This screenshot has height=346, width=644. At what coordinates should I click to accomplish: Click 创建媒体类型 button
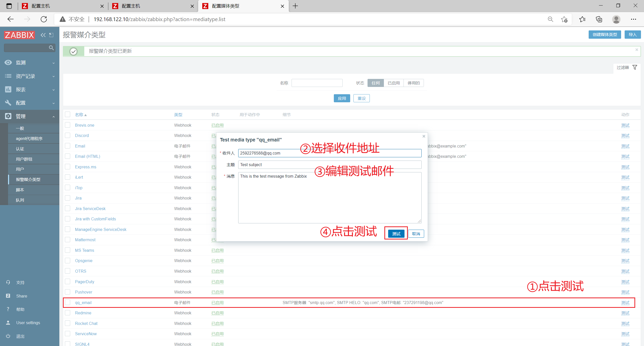(x=605, y=35)
